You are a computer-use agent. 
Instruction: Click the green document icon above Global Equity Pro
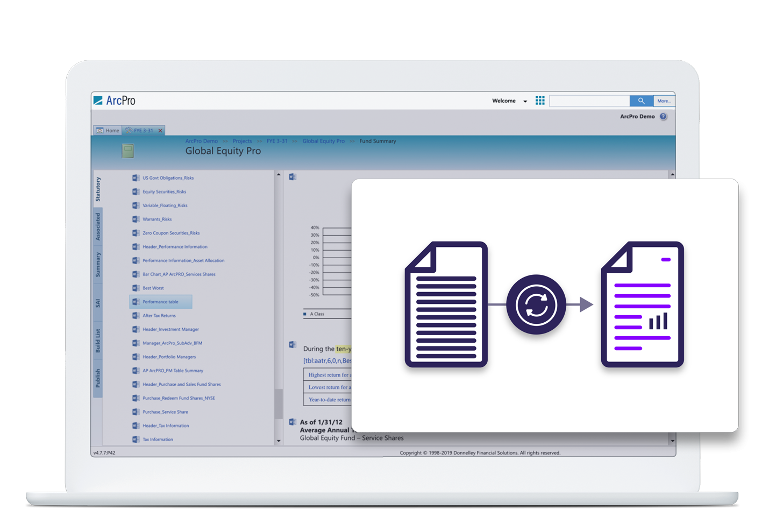(x=127, y=151)
